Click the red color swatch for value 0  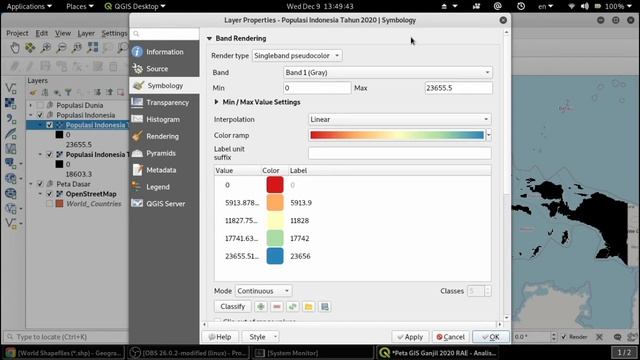(x=275, y=185)
